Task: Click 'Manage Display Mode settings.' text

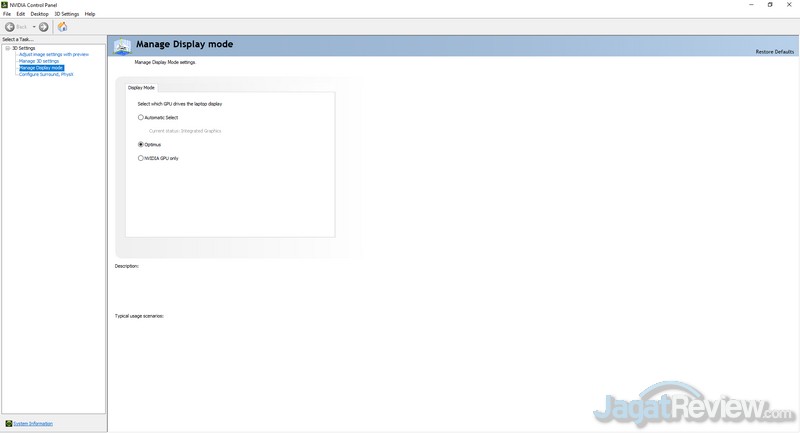Action: 165,62
